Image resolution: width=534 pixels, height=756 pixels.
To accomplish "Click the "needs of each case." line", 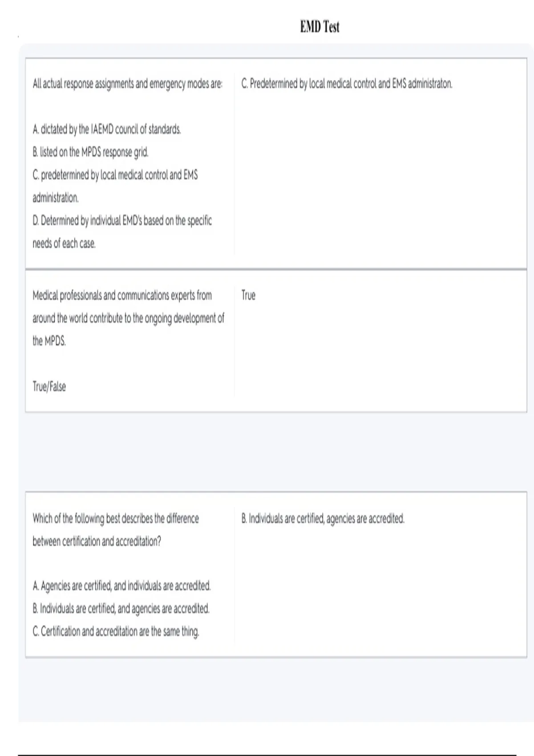I will pyautogui.click(x=64, y=243).
